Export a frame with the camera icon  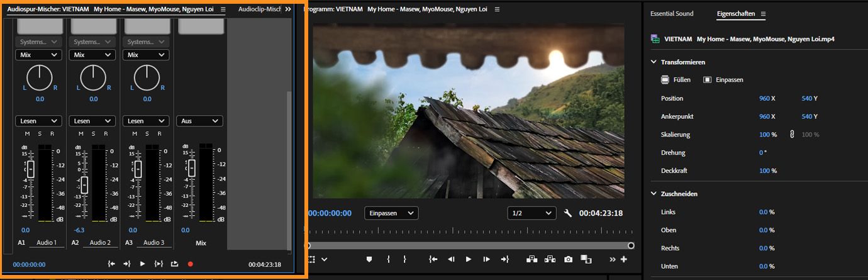pyautogui.click(x=568, y=259)
